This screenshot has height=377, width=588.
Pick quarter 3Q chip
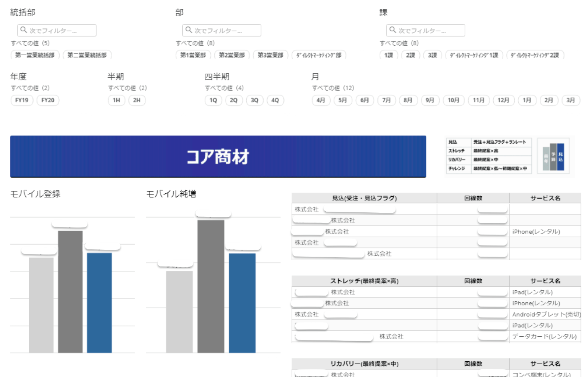[x=255, y=100]
